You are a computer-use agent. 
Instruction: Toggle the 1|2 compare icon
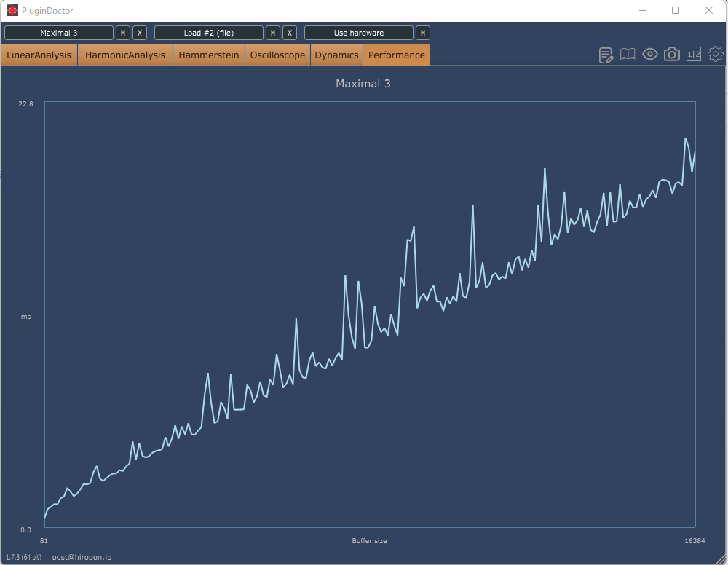tap(693, 55)
